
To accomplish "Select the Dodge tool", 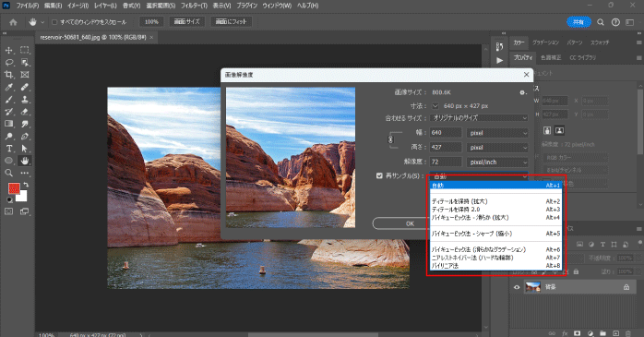I will coord(8,136).
